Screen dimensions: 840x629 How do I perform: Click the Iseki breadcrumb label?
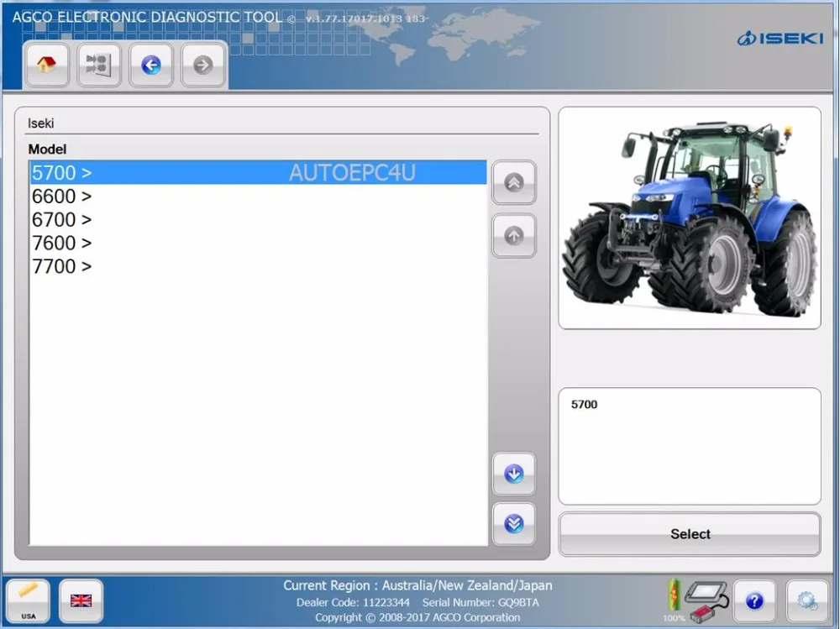(40, 123)
